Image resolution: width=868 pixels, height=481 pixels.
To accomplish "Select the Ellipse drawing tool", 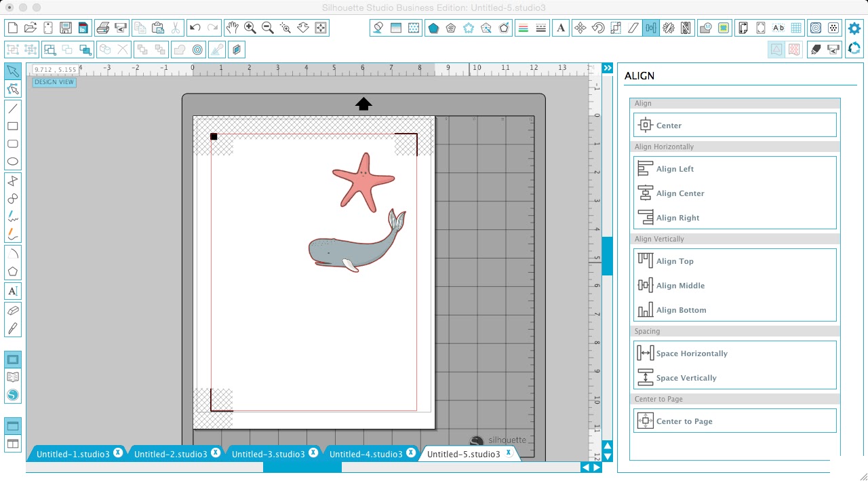I will coord(12,161).
